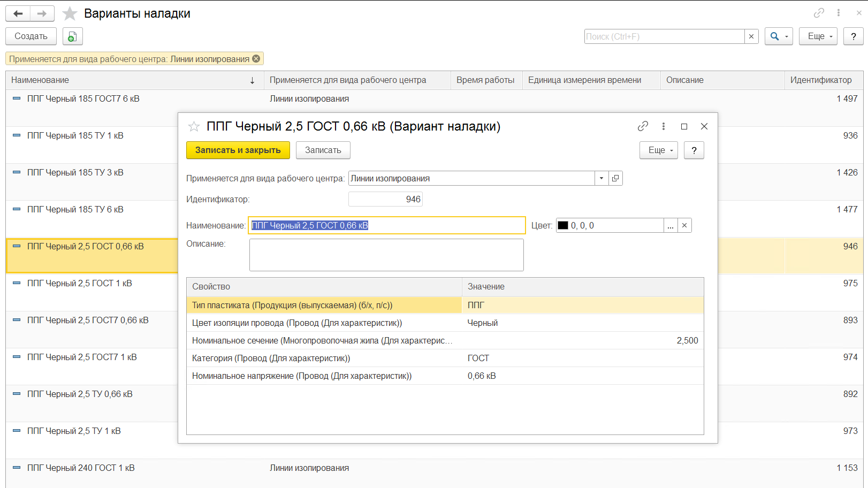Open dialog kebab menu with three dots
Viewport: 868px width, 488px height.
click(x=664, y=126)
